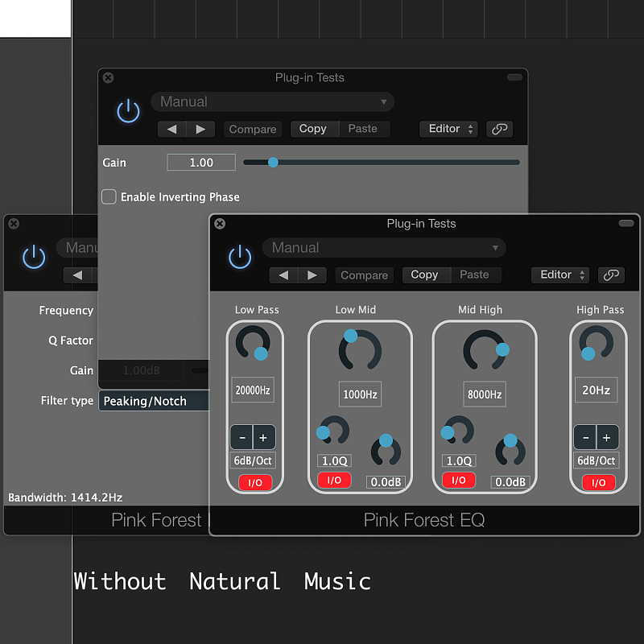Click Mid High 0.0dB gain field
644x644 pixels.
tap(510, 481)
